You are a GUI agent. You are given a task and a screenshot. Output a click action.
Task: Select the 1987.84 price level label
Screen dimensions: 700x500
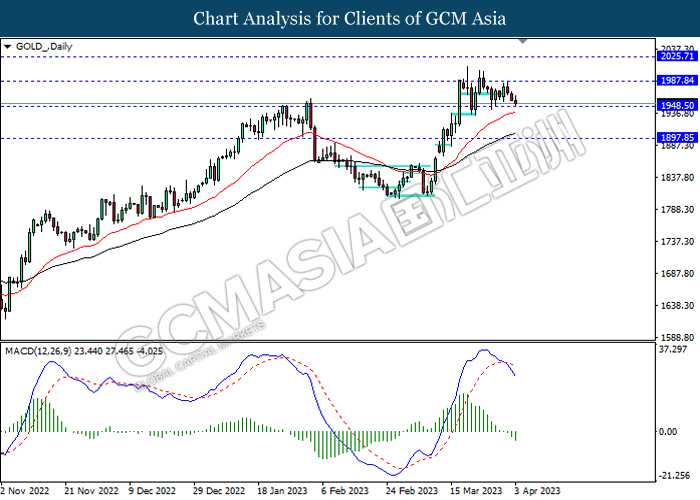pos(677,80)
